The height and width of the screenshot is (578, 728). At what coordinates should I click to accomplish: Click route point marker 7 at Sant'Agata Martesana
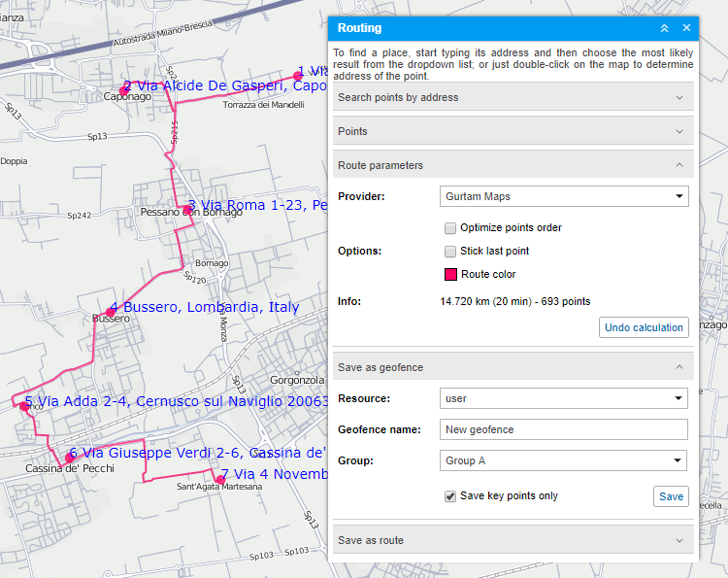[x=220, y=479]
